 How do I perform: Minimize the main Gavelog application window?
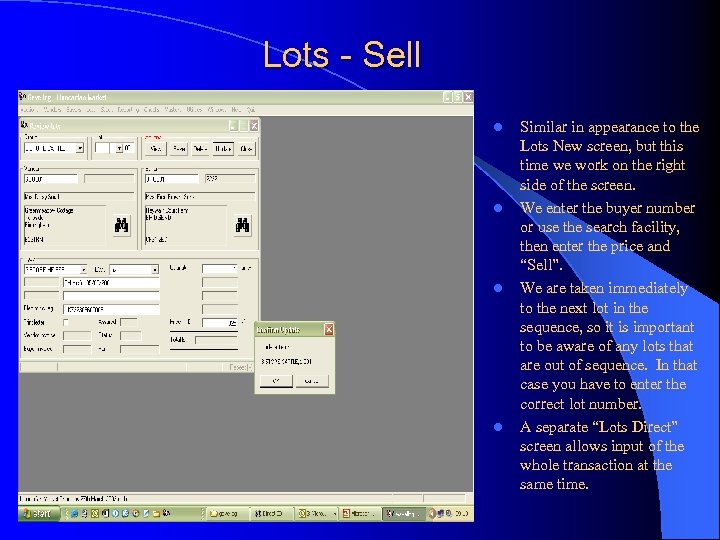tap(448, 97)
